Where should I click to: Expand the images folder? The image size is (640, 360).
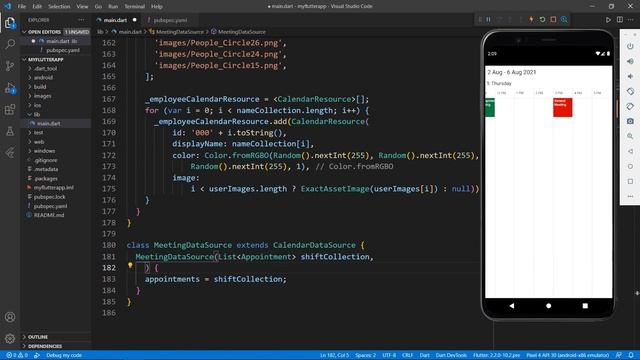pyautogui.click(x=42, y=96)
